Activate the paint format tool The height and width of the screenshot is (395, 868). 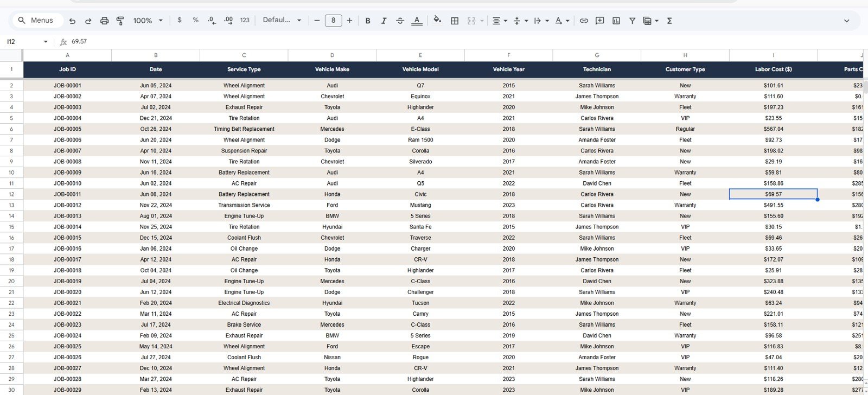click(x=120, y=21)
